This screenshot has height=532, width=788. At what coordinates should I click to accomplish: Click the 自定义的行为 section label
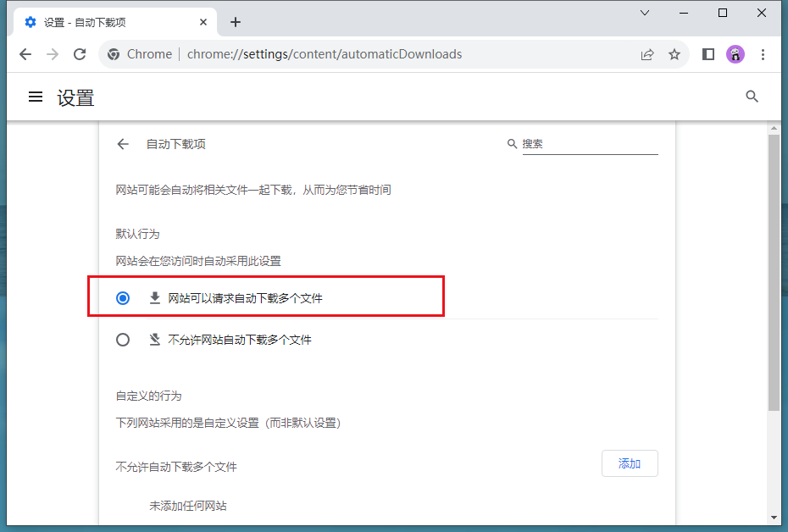coord(149,396)
